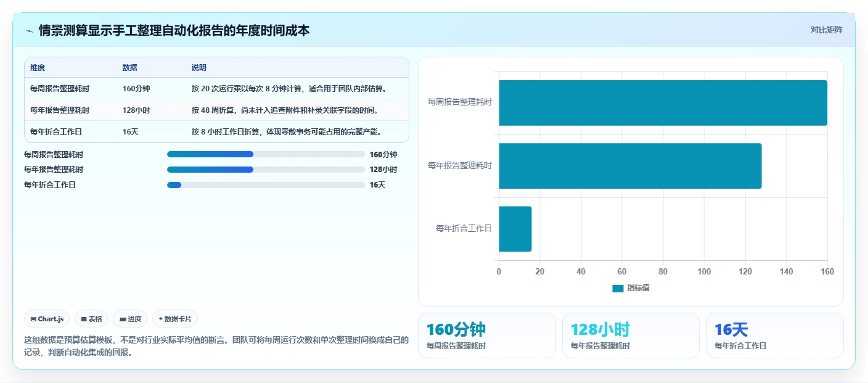Click the 每周报告整理耗时 chart bar
Viewport: 868px width, 383px height.
663,103
